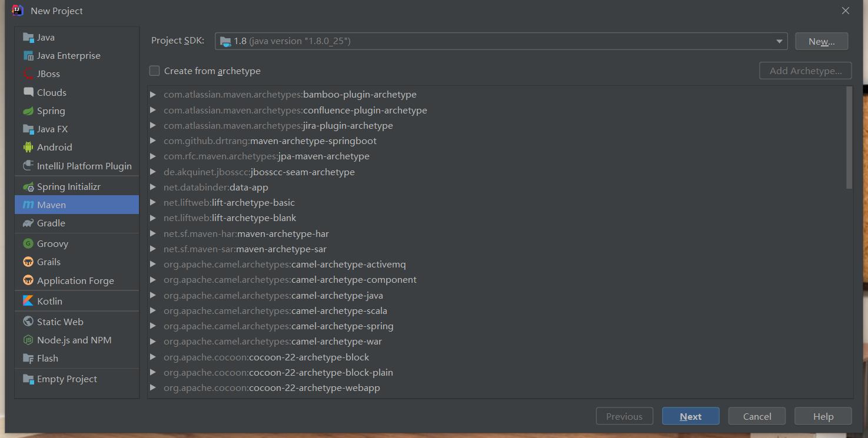
Task: Select camel-archetype-spring row
Action: pos(497,326)
